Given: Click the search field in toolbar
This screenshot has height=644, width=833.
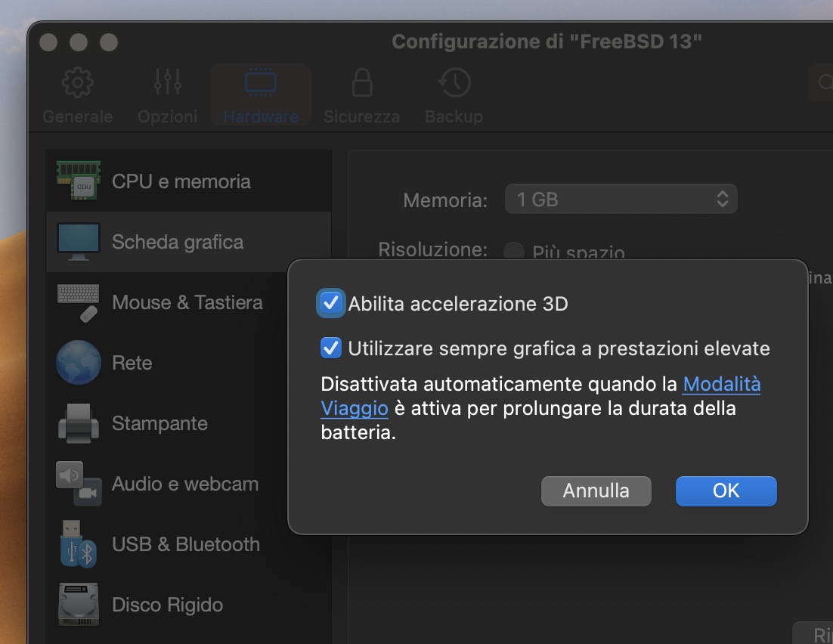Looking at the screenshot, I should pyautogui.click(x=821, y=83).
